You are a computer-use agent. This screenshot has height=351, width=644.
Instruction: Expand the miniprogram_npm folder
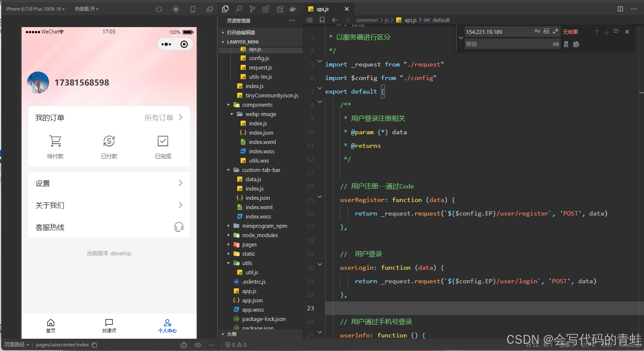point(260,226)
